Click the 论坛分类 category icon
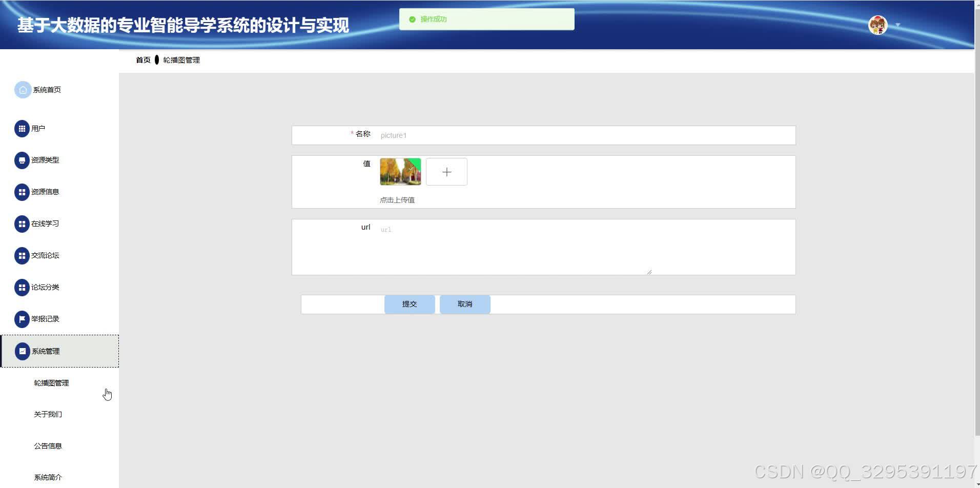The width and height of the screenshot is (980, 488). click(22, 287)
